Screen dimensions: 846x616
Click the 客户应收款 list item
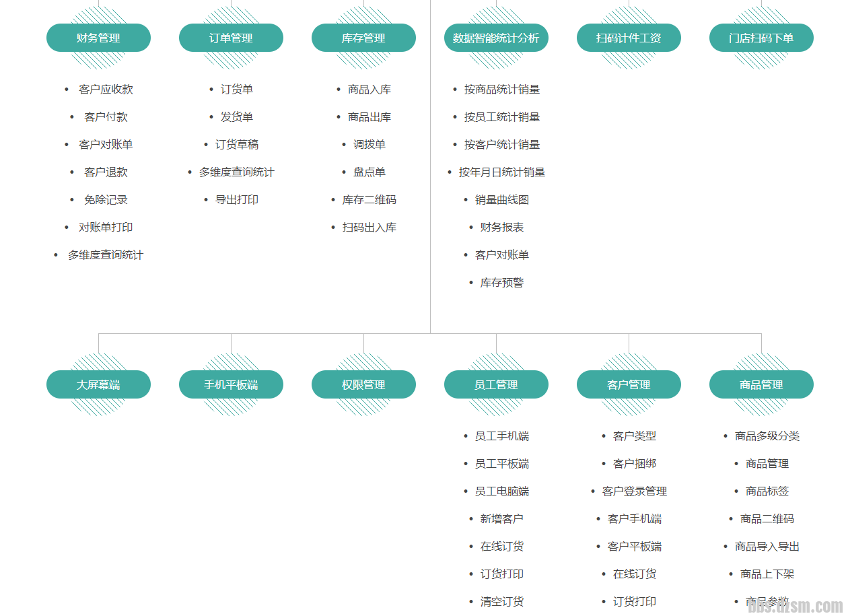click(x=106, y=90)
